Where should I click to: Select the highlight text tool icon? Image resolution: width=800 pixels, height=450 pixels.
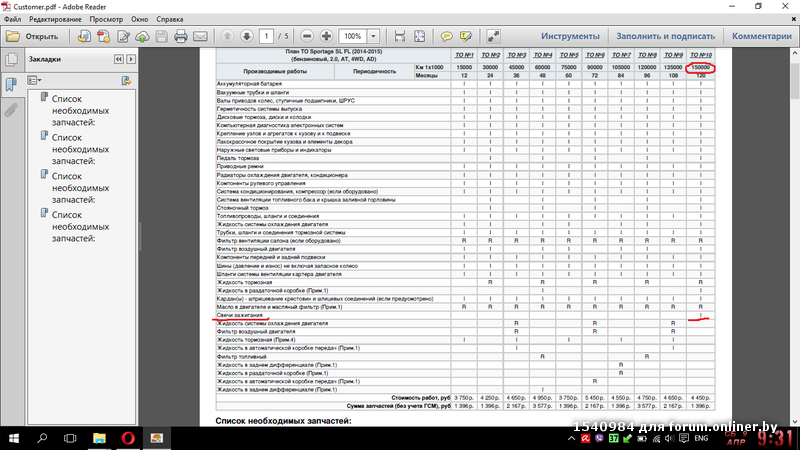click(x=466, y=36)
